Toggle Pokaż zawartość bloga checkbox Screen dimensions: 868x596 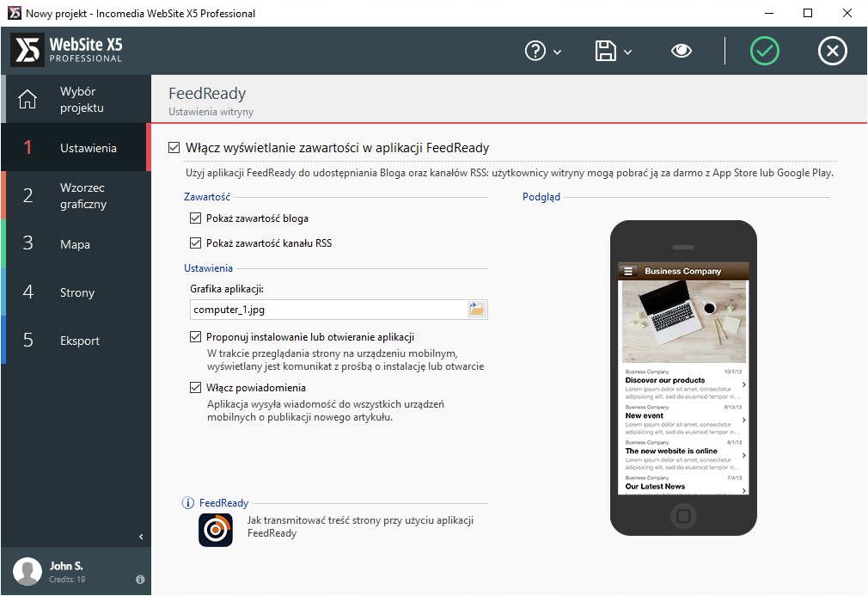195,218
